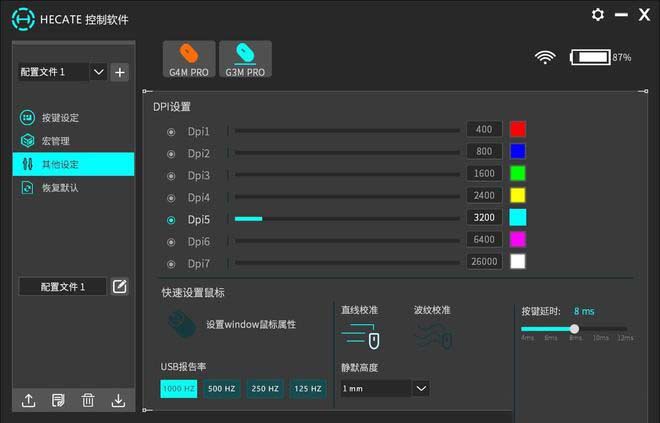Viewport: 660px width, 423px height.
Task: Click the 设置window鼠标属性 mouse icon
Action: tap(181, 324)
